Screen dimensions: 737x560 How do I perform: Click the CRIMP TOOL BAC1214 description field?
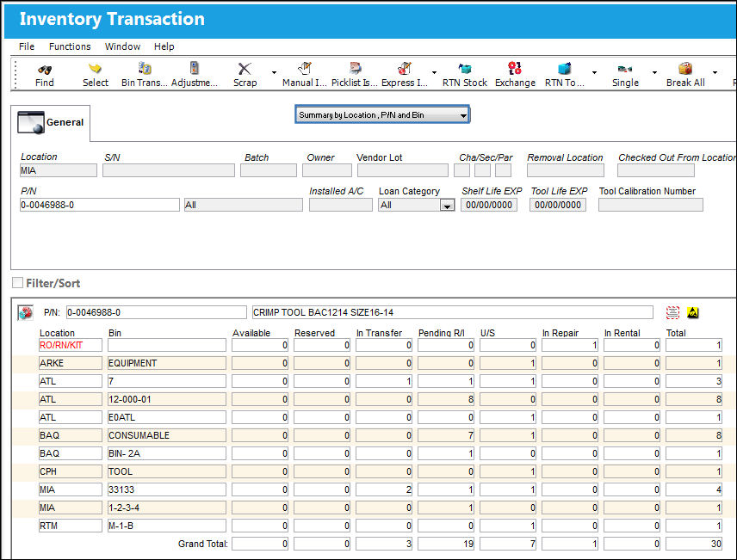pos(453,312)
